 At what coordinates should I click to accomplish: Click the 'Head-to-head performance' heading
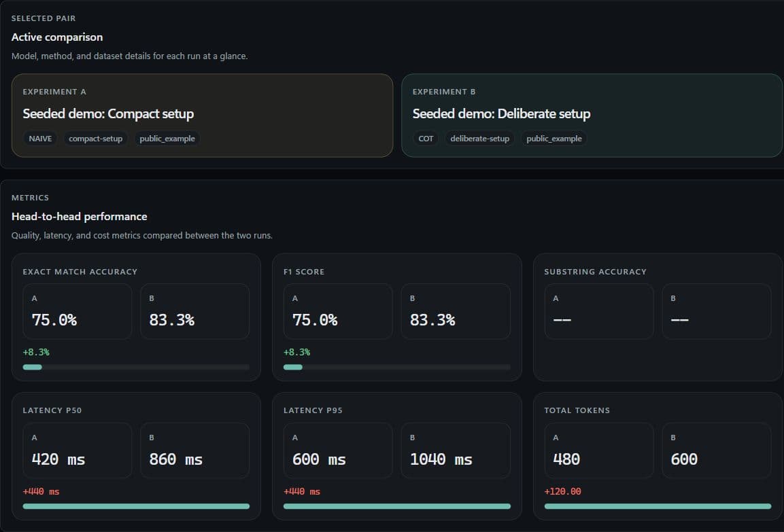(79, 216)
